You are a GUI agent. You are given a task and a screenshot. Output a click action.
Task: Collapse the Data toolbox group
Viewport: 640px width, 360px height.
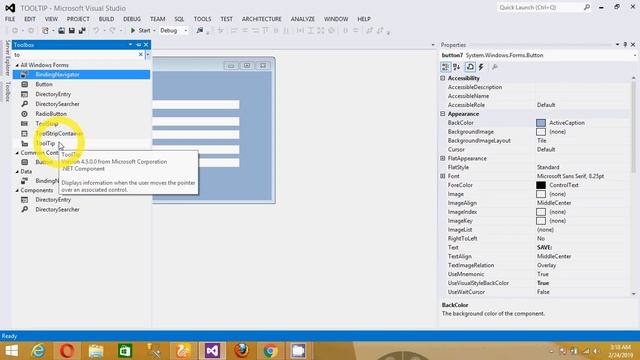tap(17, 172)
